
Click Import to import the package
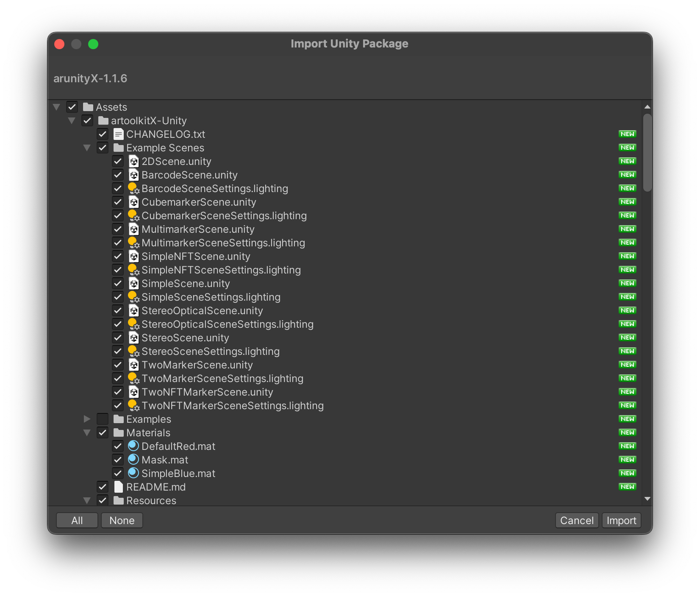coord(621,520)
